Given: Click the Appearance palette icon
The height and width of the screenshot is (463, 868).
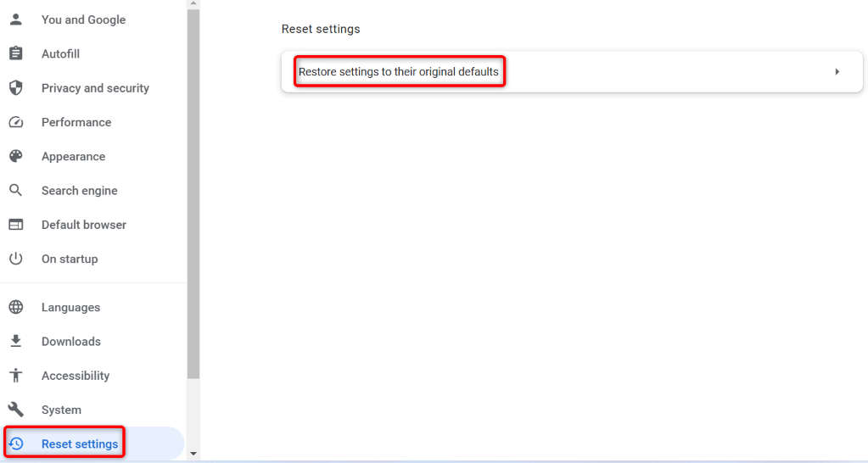Looking at the screenshot, I should click(15, 156).
